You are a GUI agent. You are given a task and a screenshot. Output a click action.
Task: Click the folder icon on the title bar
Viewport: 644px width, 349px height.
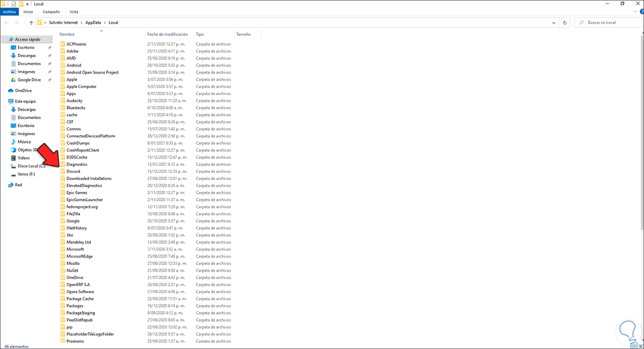point(3,4)
